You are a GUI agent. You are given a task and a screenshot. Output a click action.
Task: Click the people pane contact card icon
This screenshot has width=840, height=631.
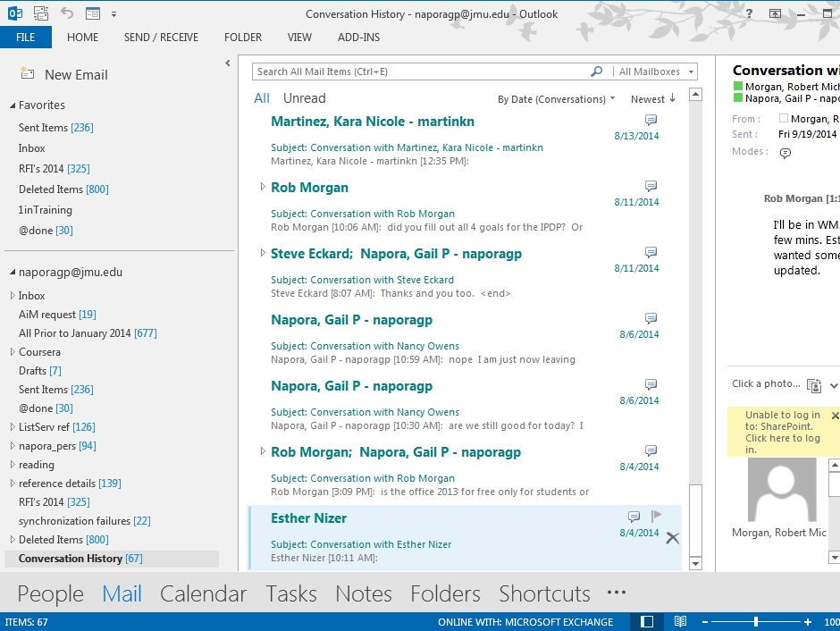[x=814, y=386]
